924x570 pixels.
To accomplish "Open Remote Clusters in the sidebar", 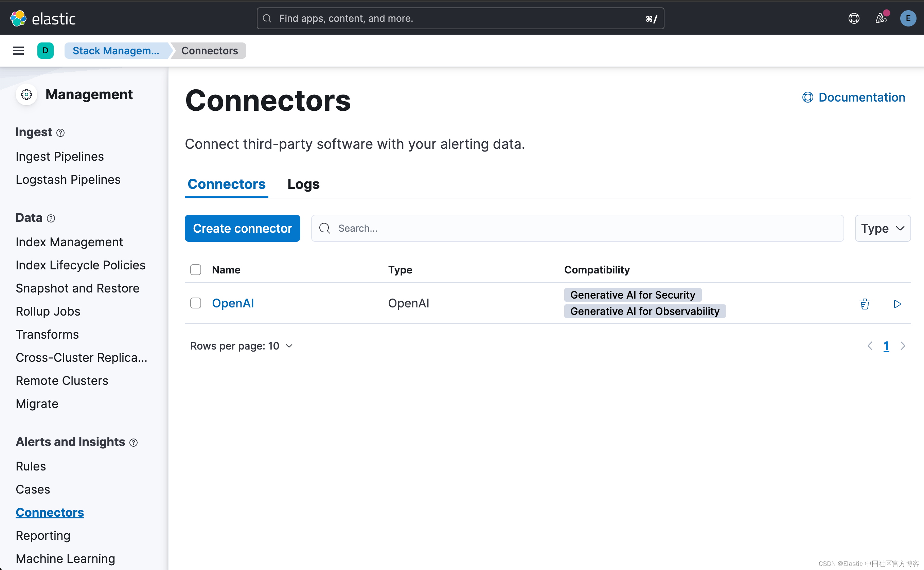I will tap(62, 381).
